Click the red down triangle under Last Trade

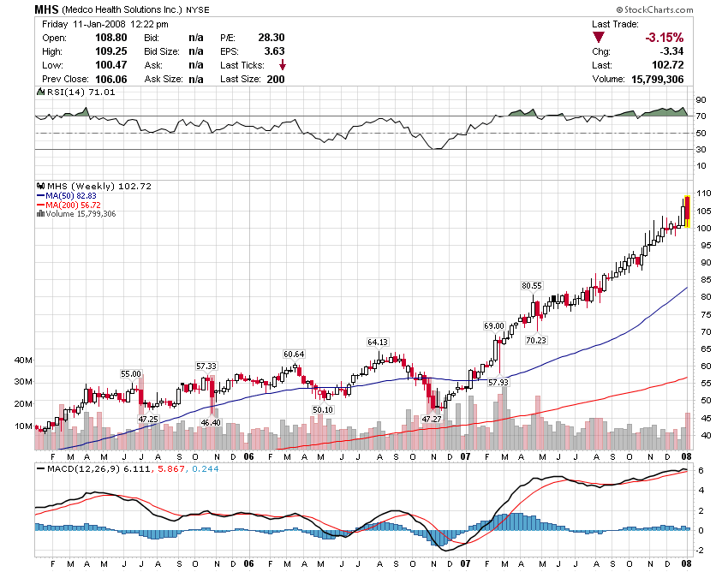click(599, 37)
